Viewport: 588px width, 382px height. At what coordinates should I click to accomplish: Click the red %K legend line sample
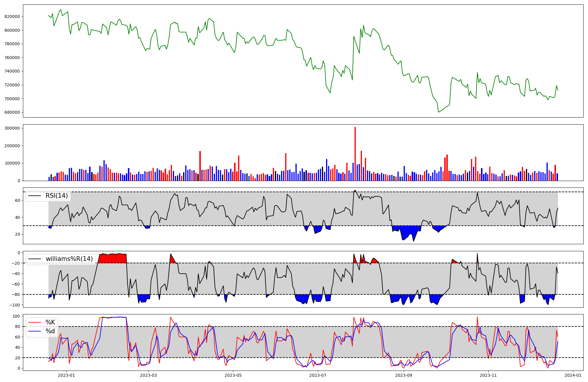34,322
